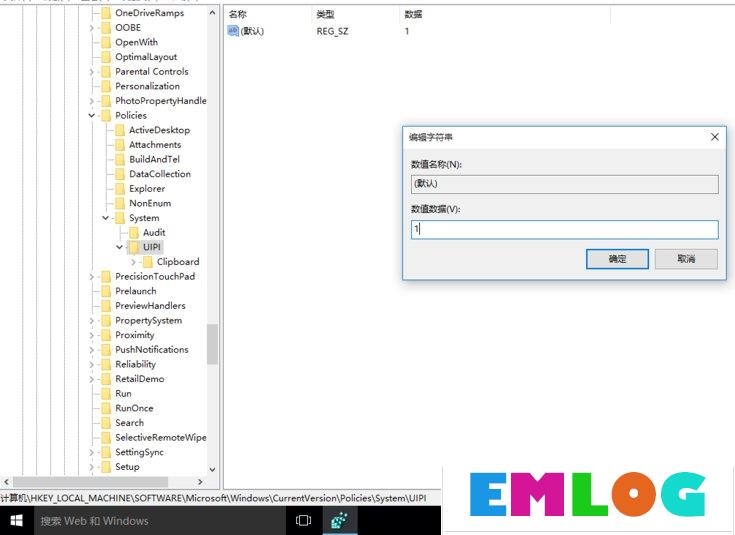Screen dimensions: 735x535
Task: Click the tree's horizontal scrollbar thumb
Action: pyautogui.click(x=90, y=482)
